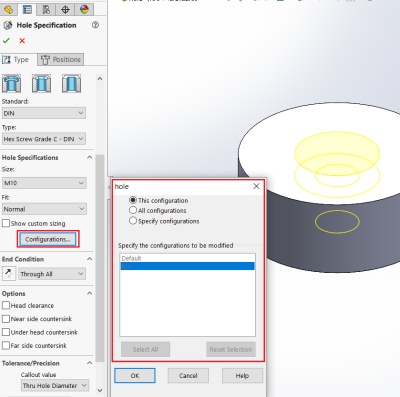
Task: Select Default in the configurations list
Action: click(x=187, y=258)
